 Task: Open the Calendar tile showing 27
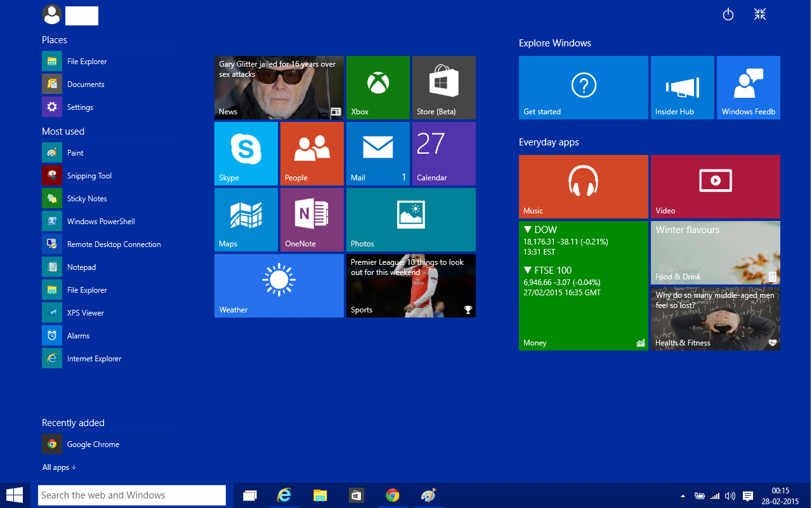(444, 154)
